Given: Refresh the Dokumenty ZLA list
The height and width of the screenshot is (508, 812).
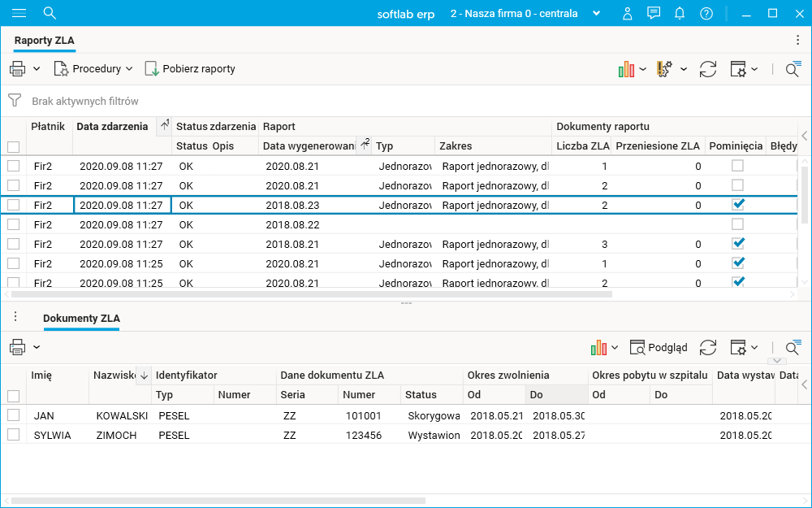Looking at the screenshot, I should point(708,347).
